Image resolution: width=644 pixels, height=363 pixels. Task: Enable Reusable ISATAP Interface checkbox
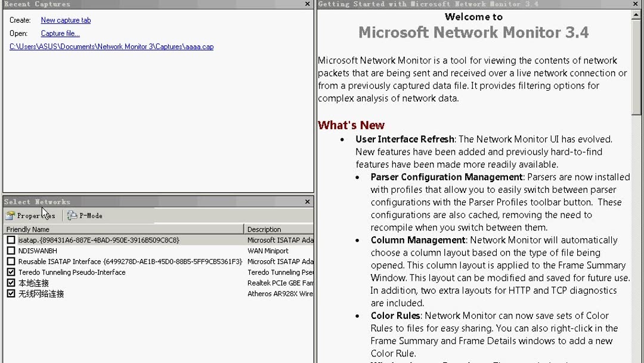[11, 262]
